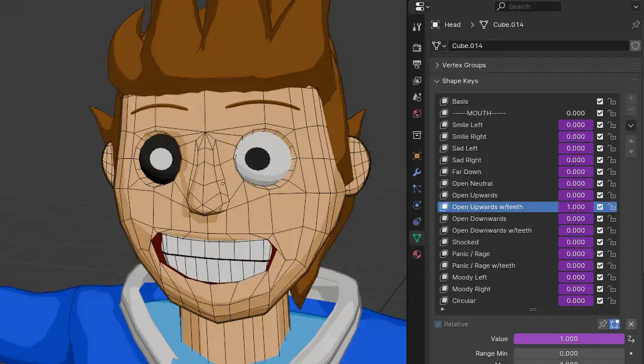Select the Moody Left shape key
The height and width of the screenshot is (364, 644).
click(x=469, y=277)
